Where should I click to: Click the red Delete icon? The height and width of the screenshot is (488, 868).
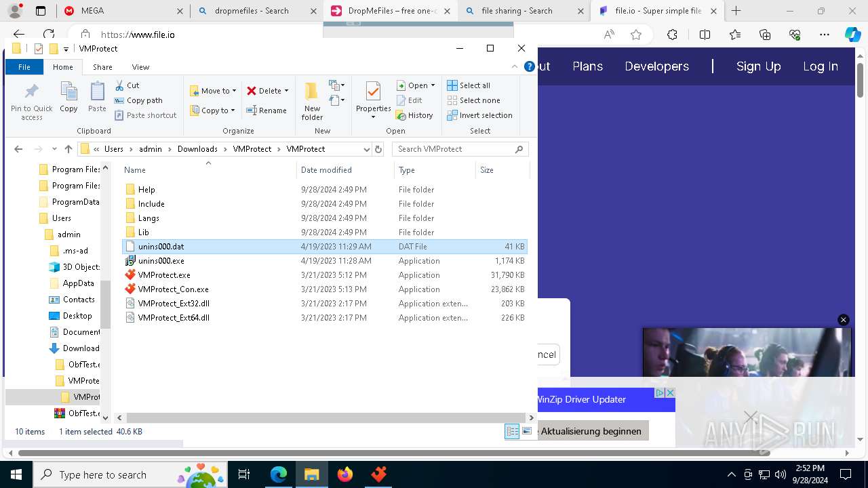click(x=252, y=91)
